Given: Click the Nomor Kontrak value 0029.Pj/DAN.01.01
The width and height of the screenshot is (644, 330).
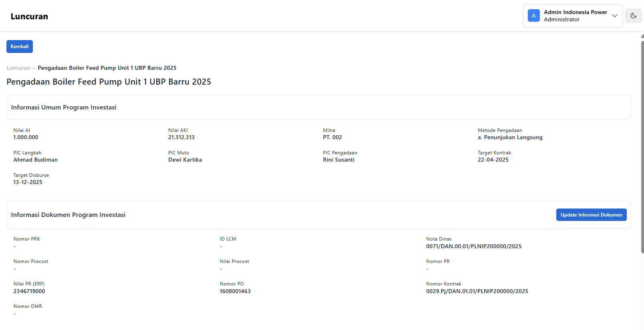Looking at the screenshot, I should (477, 292).
